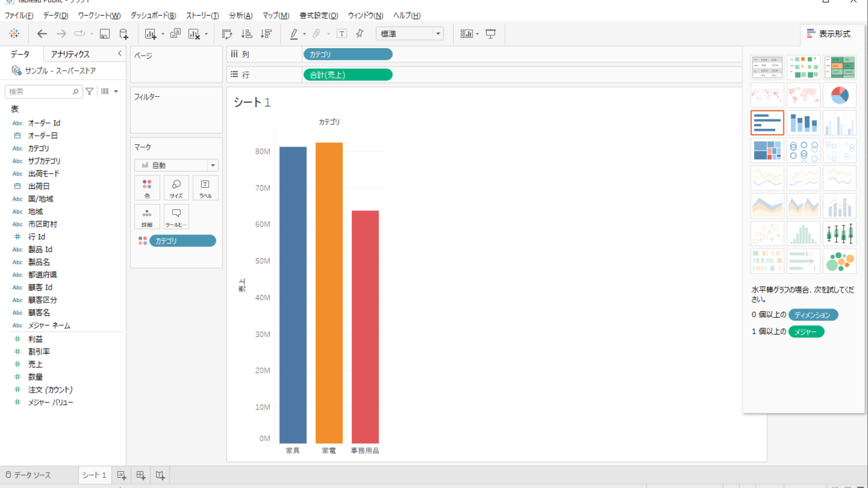Expand the show/hide cards dropdown arrow
The height and width of the screenshot is (488, 868).
tap(477, 34)
